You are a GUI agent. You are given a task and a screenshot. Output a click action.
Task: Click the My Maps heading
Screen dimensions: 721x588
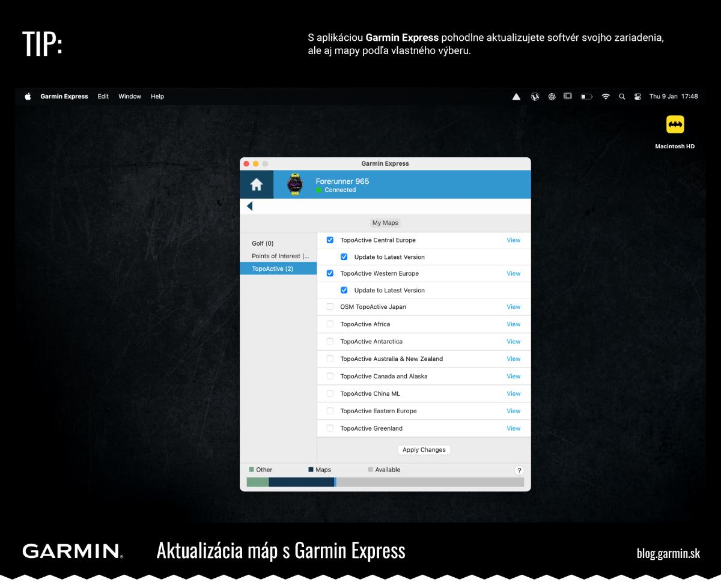tap(385, 223)
